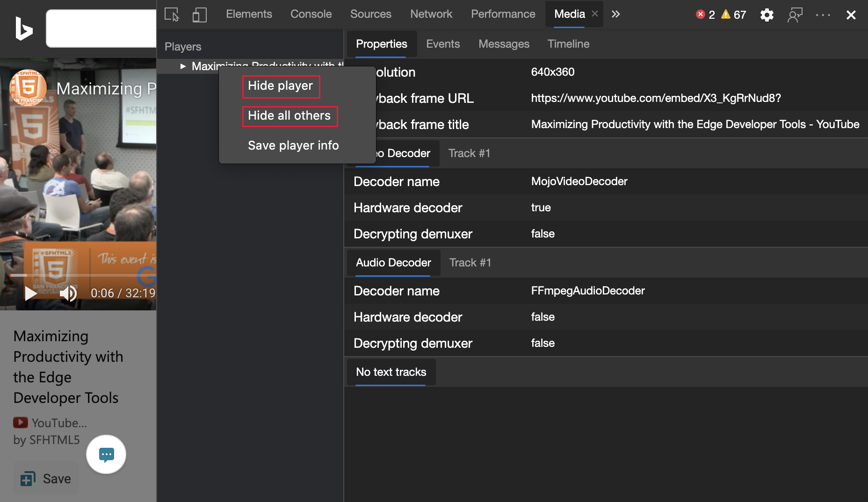
Task: Switch to the Events tab
Action: [x=443, y=44]
